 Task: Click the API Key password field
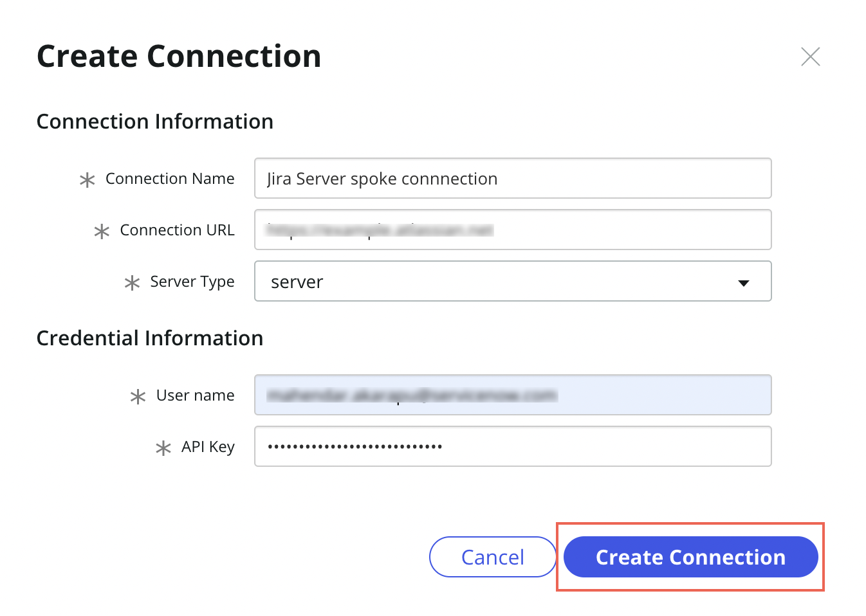(x=513, y=446)
